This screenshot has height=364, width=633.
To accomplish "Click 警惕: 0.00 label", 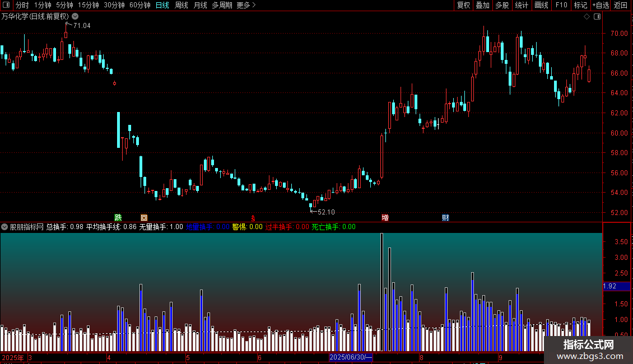I will [247, 227].
